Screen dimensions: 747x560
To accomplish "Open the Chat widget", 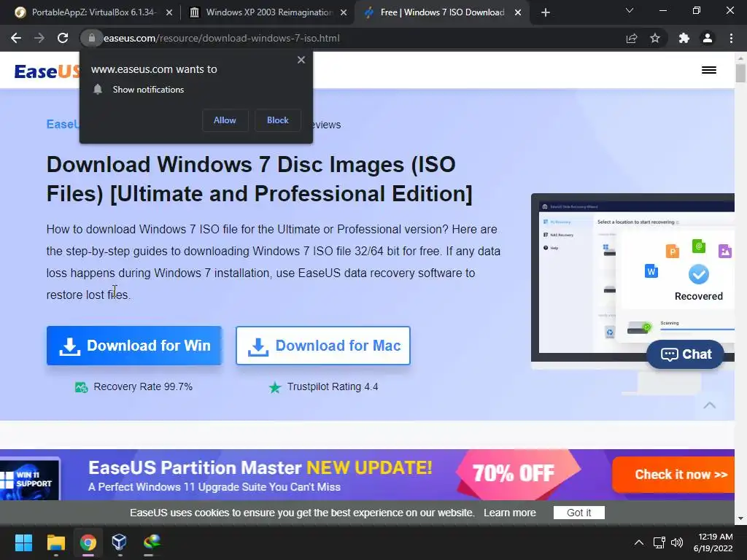I will pos(686,354).
